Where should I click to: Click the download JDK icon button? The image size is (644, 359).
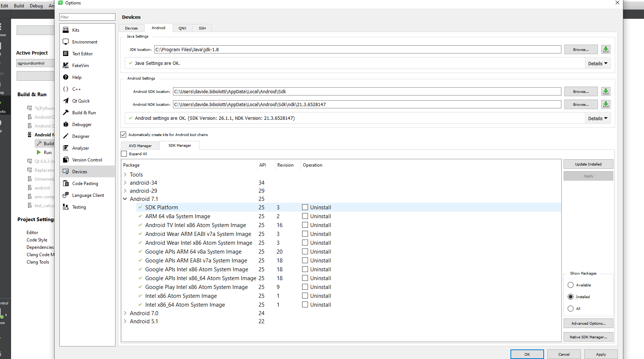click(x=606, y=49)
